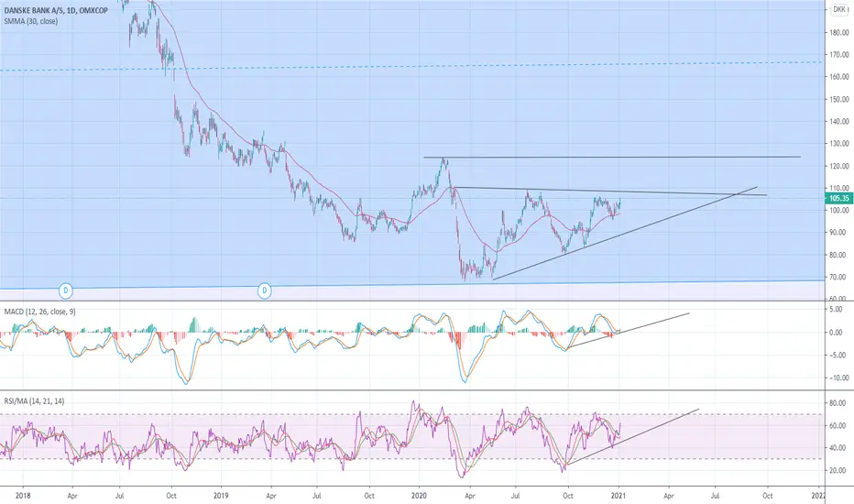Select the dashed blue horizontal line near 165
Image resolution: width=854 pixels, height=504 pixels.
pos(411,66)
